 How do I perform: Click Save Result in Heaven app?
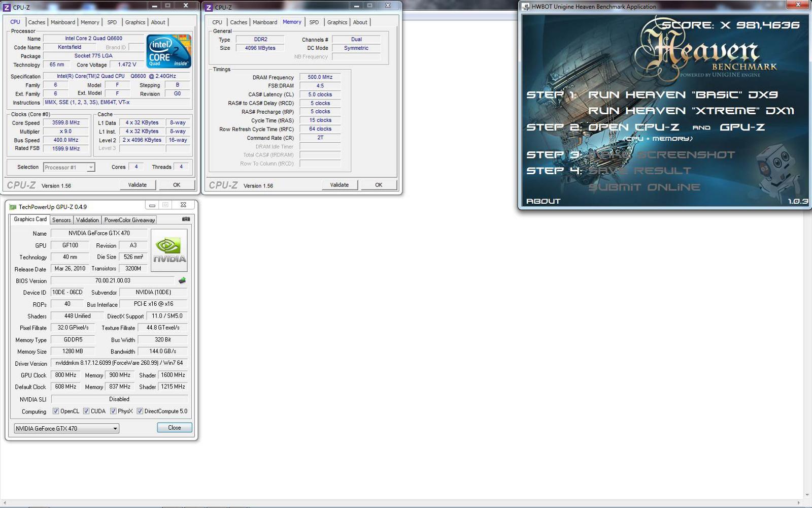pos(639,171)
